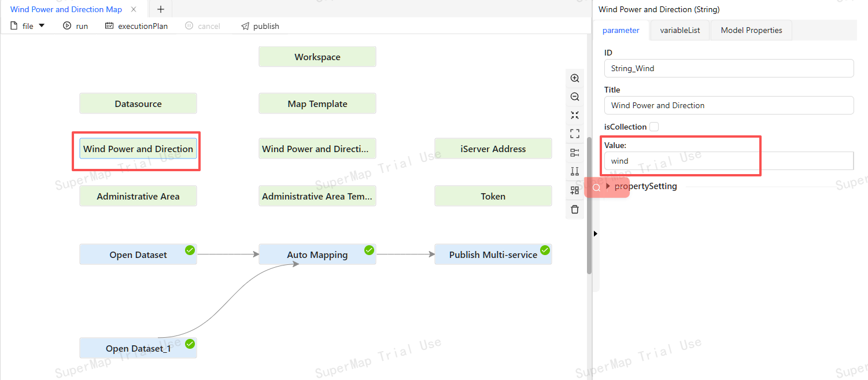Run the workflow model
This screenshot has height=380, width=868.
(x=76, y=26)
